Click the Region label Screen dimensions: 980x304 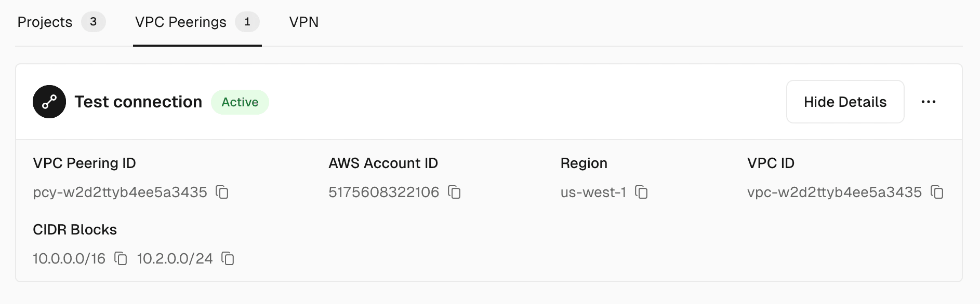tap(584, 162)
